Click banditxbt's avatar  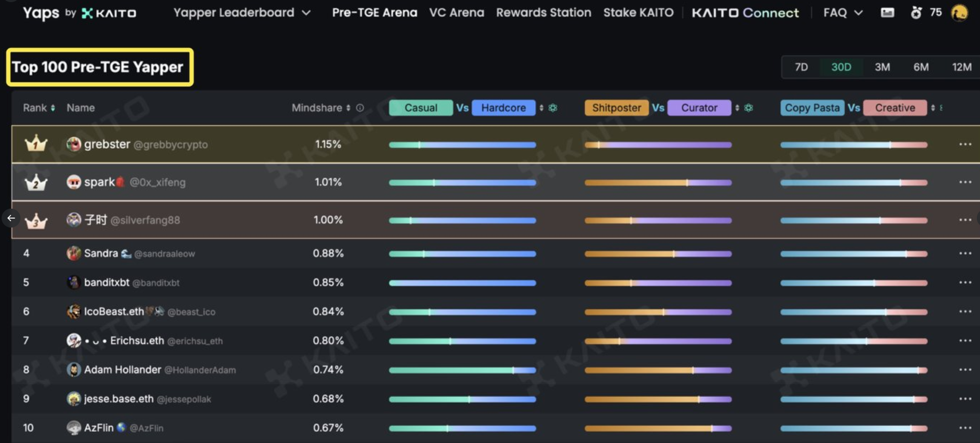(x=74, y=283)
